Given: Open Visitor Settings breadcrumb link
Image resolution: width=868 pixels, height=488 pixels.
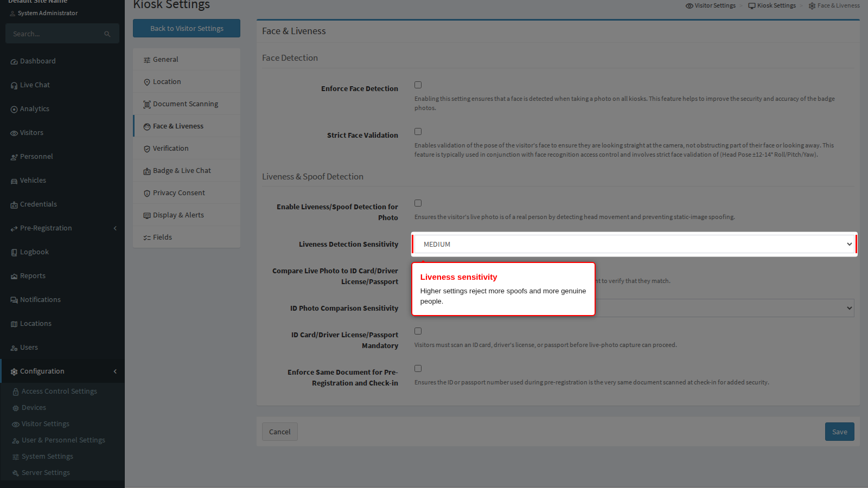Looking at the screenshot, I should pyautogui.click(x=711, y=5).
